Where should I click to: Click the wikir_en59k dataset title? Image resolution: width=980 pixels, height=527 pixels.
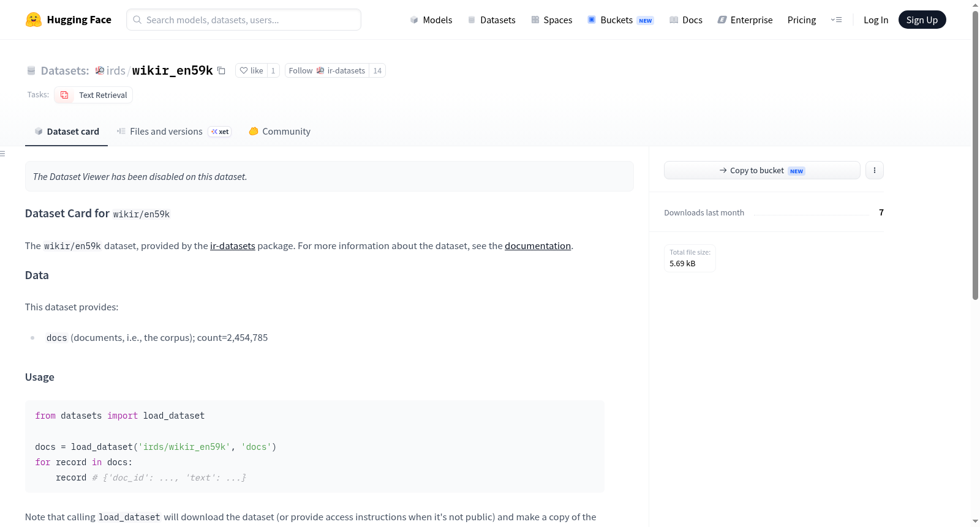pyautogui.click(x=173, y=70)
